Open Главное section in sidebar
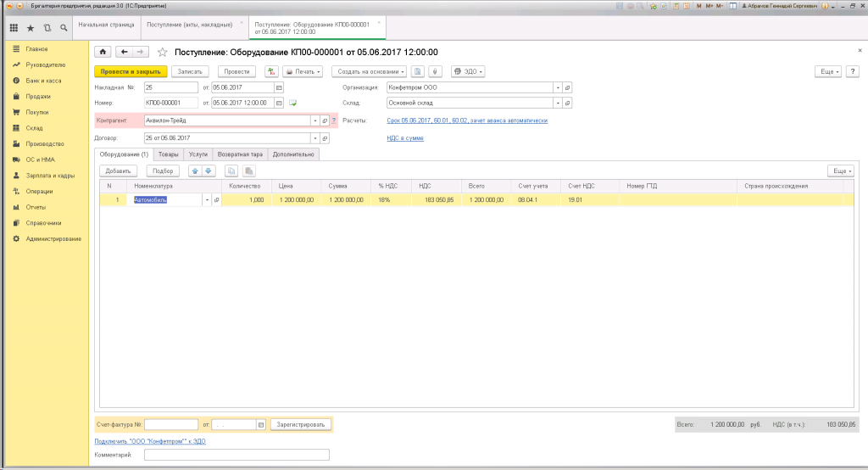The height and width of the screenshot is (470, 868). pyautogui.click(x=36, y=49)
